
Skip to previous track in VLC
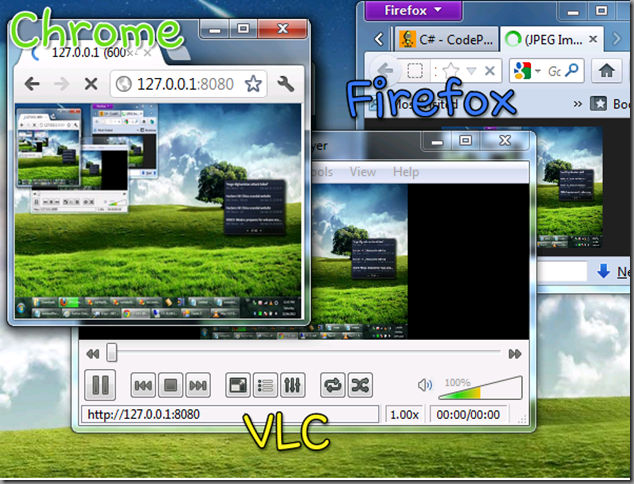(x=143, y=385)
